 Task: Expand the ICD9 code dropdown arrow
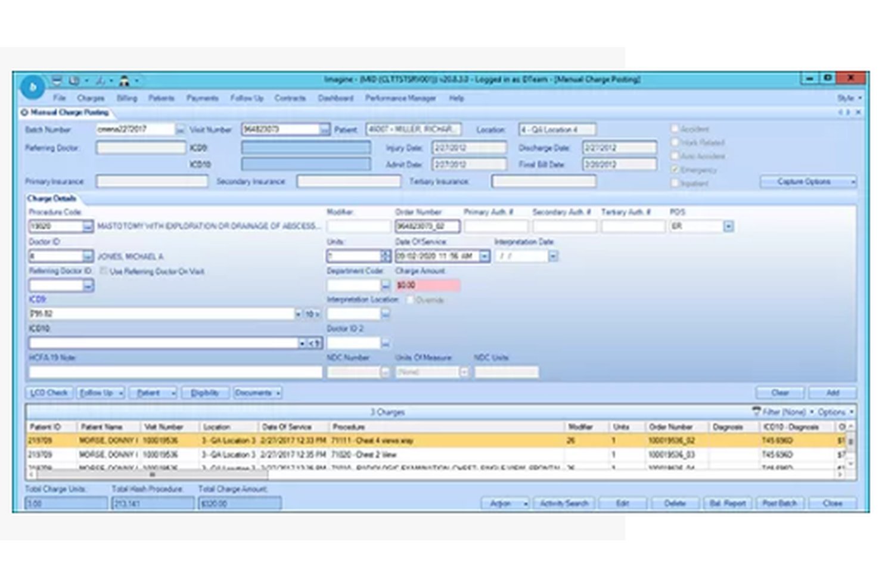click(x=299, y=313)
